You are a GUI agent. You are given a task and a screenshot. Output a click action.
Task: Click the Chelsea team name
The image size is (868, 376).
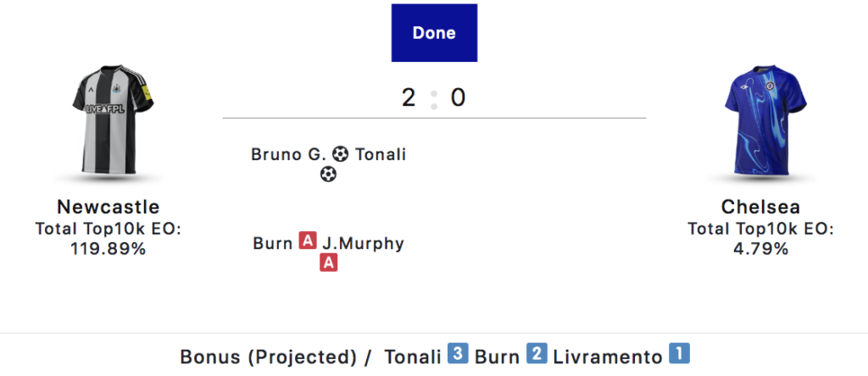(760, 207)
